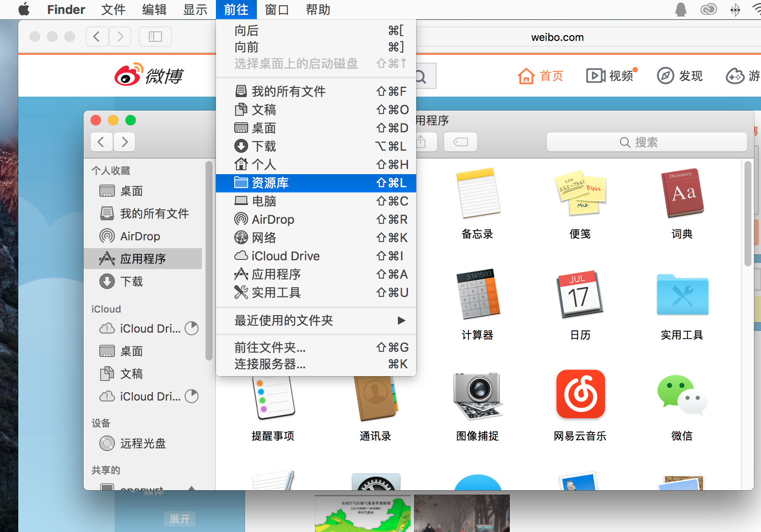Screen dimensions: 761x532
Task: Choose 向后 in the 前往 menu
Action: click(316, 30)
